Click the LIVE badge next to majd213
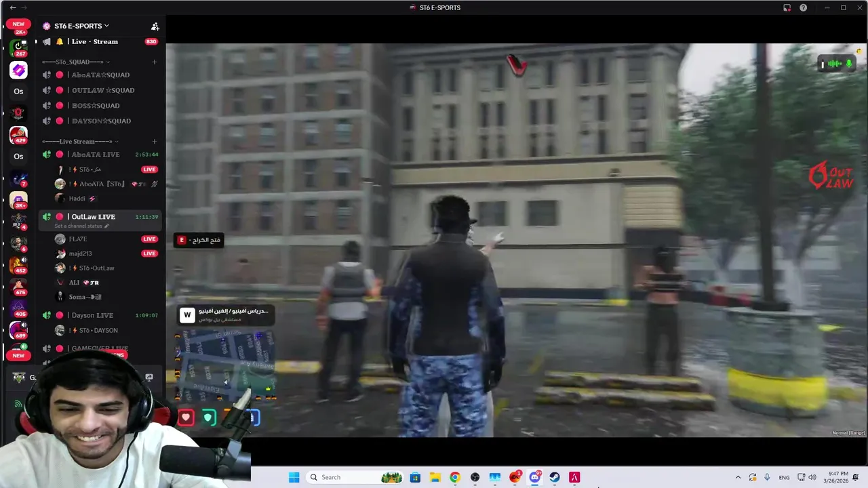The image size is (868, 488). (x=150, y=253)
